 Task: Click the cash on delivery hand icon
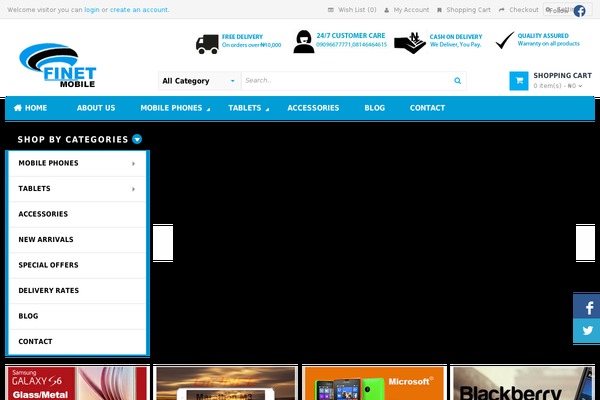(410, 43)
